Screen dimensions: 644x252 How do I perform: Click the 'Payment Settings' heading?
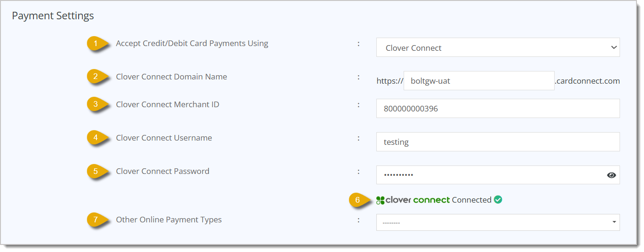pyautogui.click(x=53, y=16)
